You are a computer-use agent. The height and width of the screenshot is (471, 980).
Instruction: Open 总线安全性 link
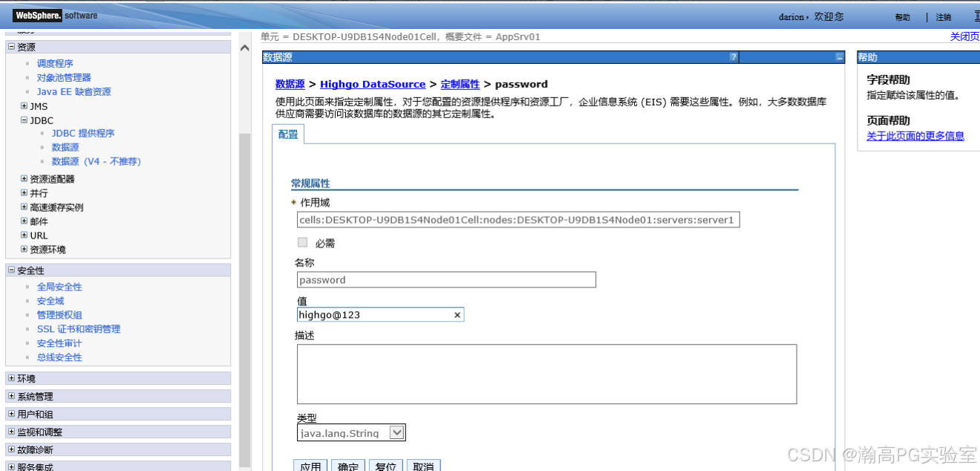coord(59,357)
